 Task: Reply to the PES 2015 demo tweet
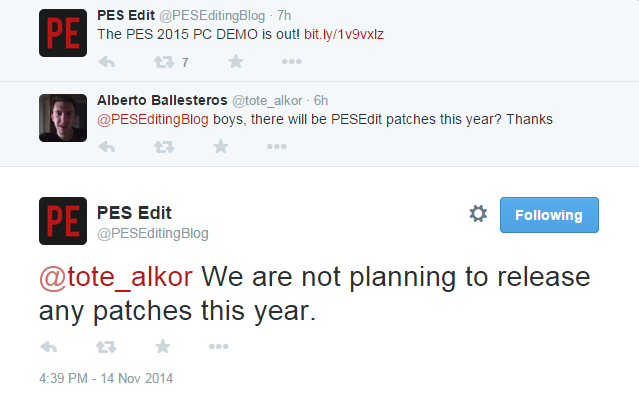[107, 62]
